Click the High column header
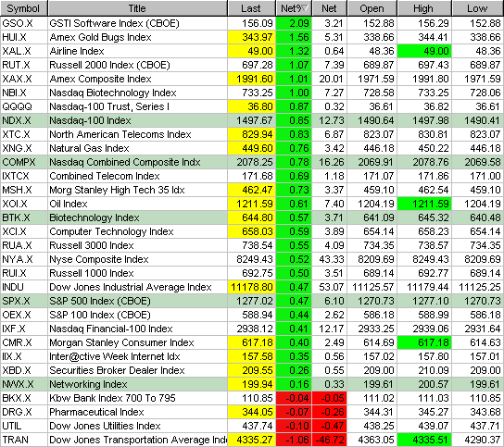 (424, 8)
